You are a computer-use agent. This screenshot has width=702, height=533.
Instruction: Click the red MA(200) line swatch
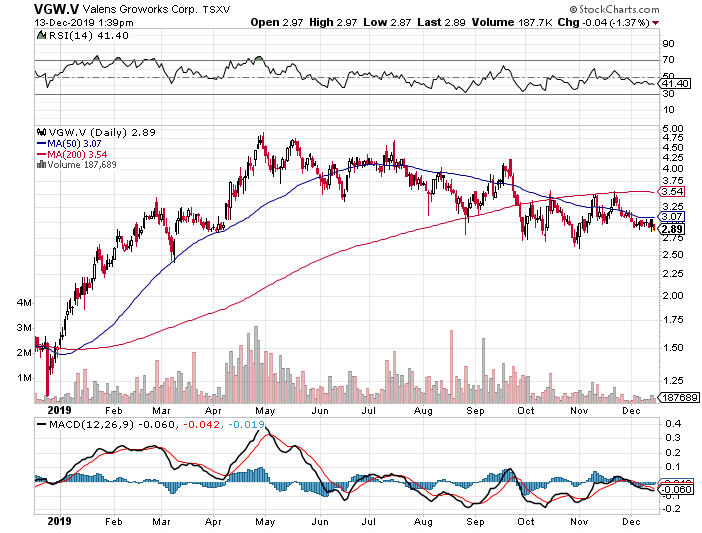point(41,154)
